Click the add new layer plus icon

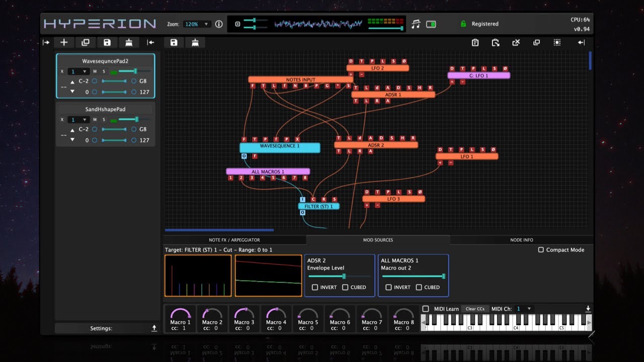64,43
